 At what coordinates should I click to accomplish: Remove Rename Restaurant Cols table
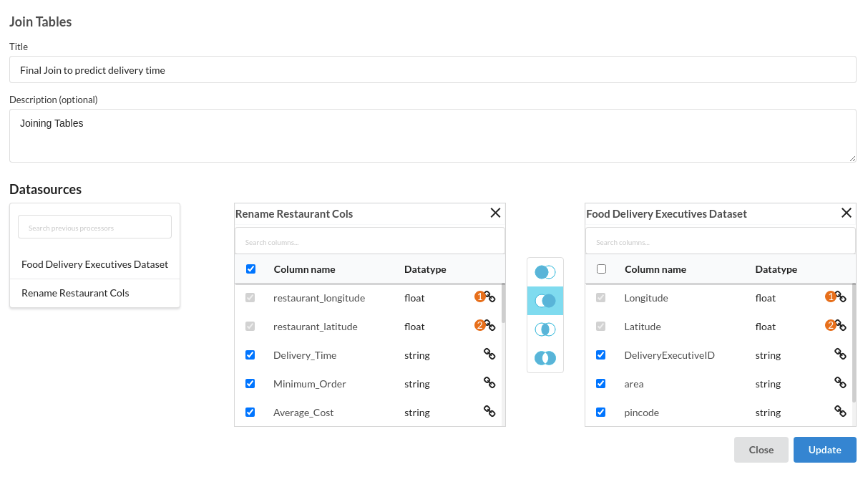pos(495,213)
